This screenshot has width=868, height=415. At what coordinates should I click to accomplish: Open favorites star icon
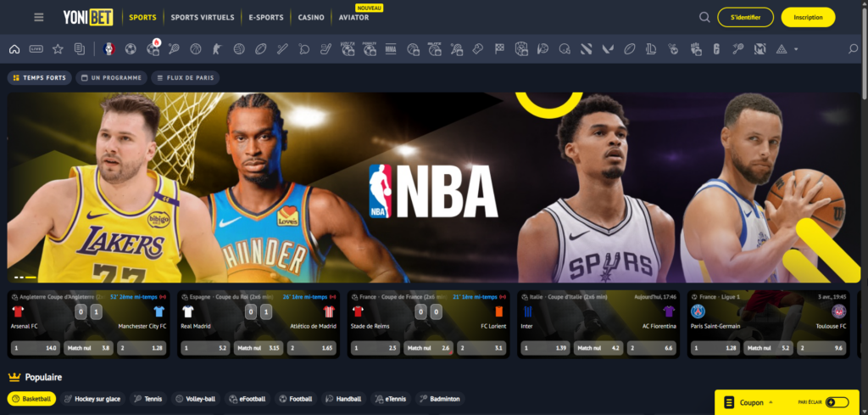coord(58,49)
